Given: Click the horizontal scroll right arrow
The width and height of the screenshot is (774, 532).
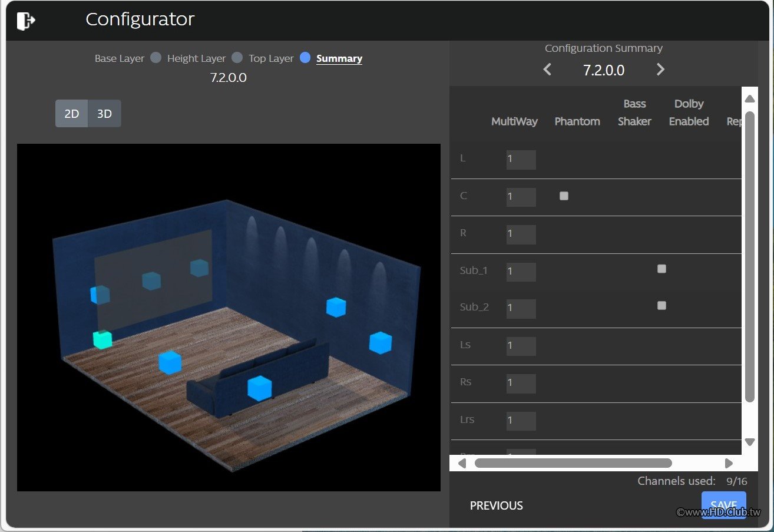Looking at the screenshot, I should (729, 463).
